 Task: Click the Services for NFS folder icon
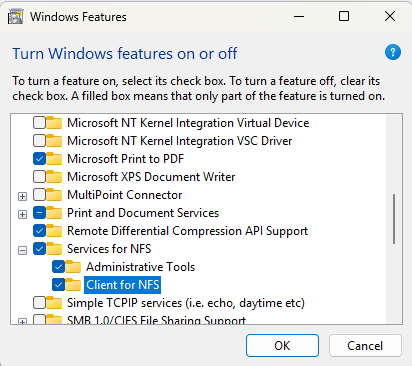(x=54, y=249)
